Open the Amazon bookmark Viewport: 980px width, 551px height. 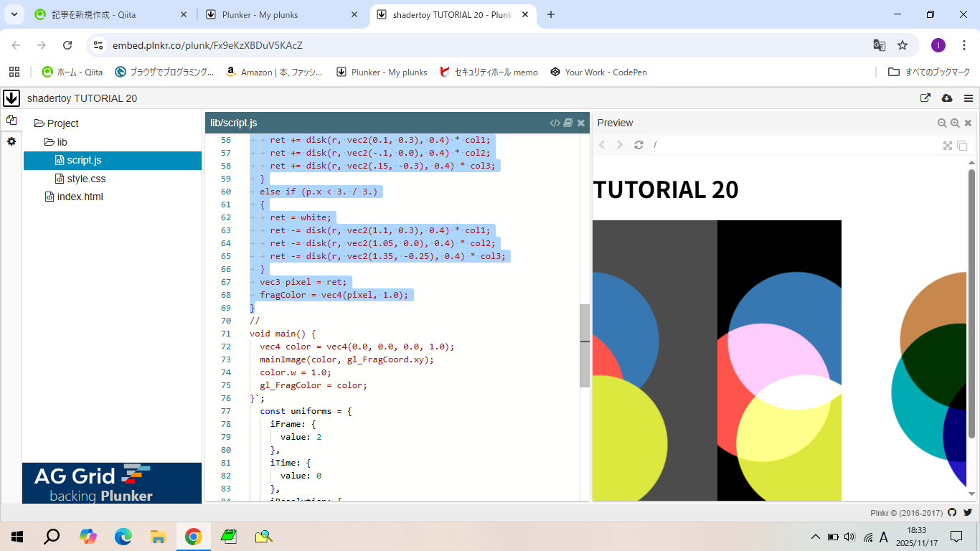click(274, 72)
